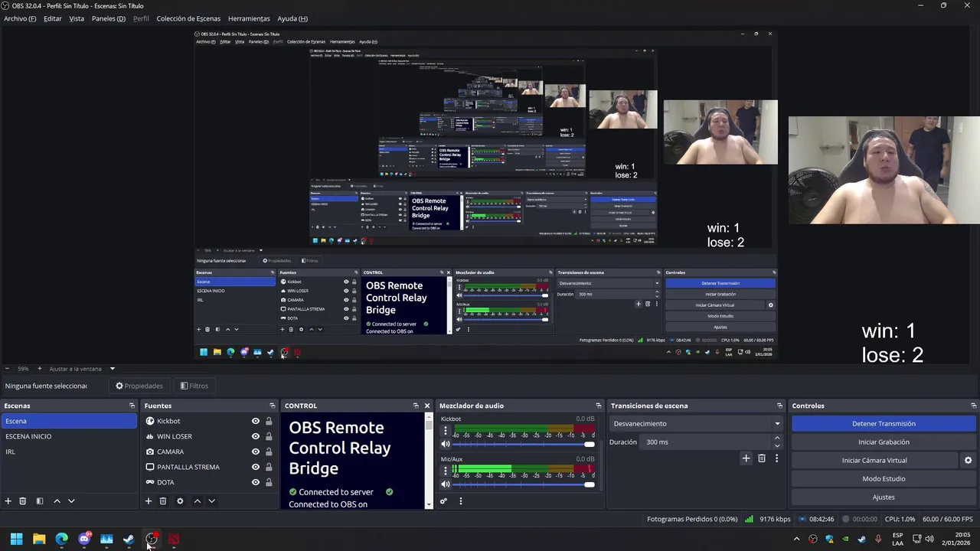Image resolution: width=980 pixels, height=551 pixels.
Task: Click Detener Transmisión button
Action: click(x=884, y=423)
